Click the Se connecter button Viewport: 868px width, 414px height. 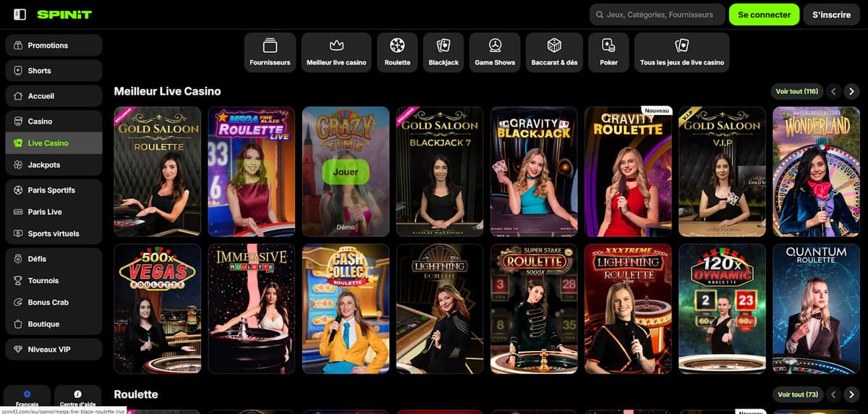pos(764,14)
